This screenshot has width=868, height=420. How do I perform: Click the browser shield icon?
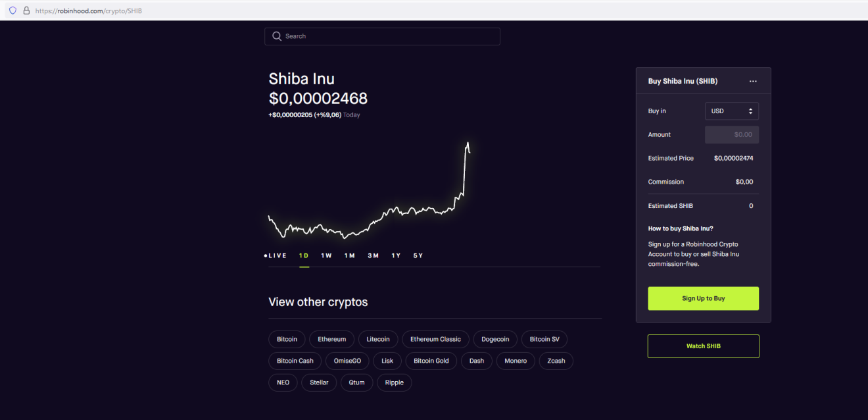click(x=12, y=11)
